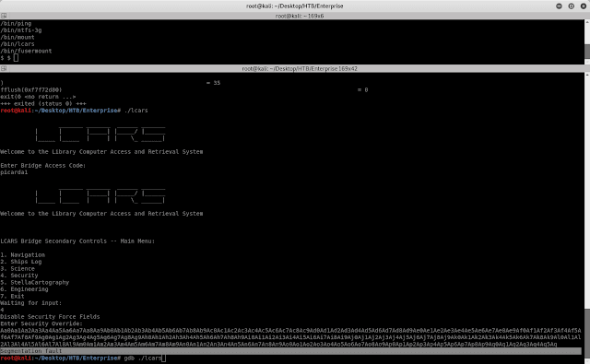Click '+++ exited (status 0) +++' text
This screenshot has height=364, width=590.
43,103
